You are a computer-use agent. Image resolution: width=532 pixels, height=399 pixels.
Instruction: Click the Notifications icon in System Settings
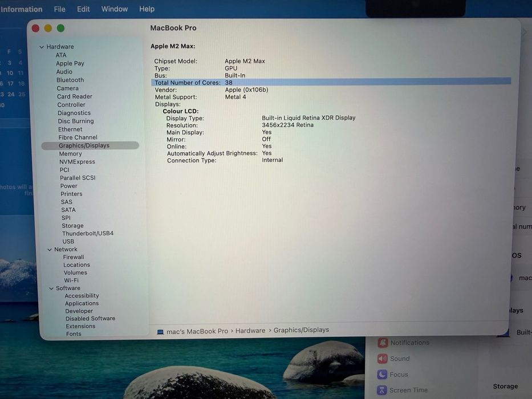click(383, 343)
